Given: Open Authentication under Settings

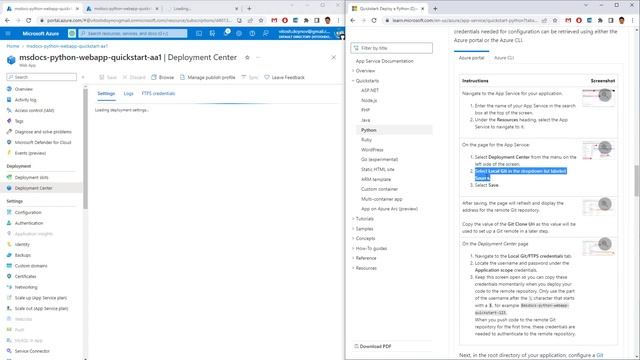Looking at the screenshot, I should pos(29,223).
